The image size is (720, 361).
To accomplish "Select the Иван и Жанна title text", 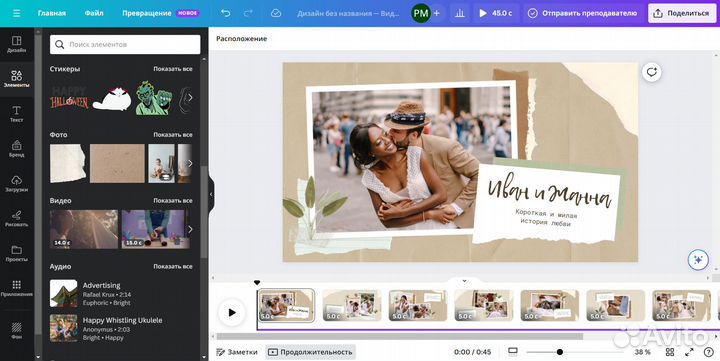I will click(x=549, y=192).
